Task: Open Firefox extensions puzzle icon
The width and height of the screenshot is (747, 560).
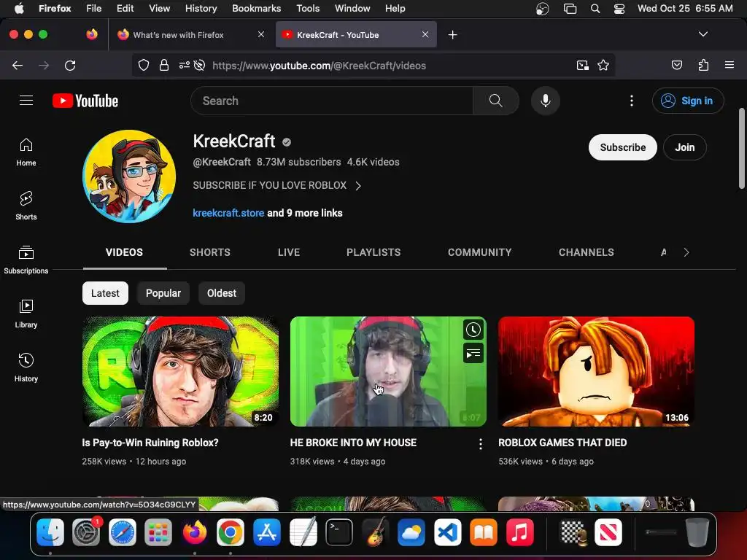Action: click(703, 65)
